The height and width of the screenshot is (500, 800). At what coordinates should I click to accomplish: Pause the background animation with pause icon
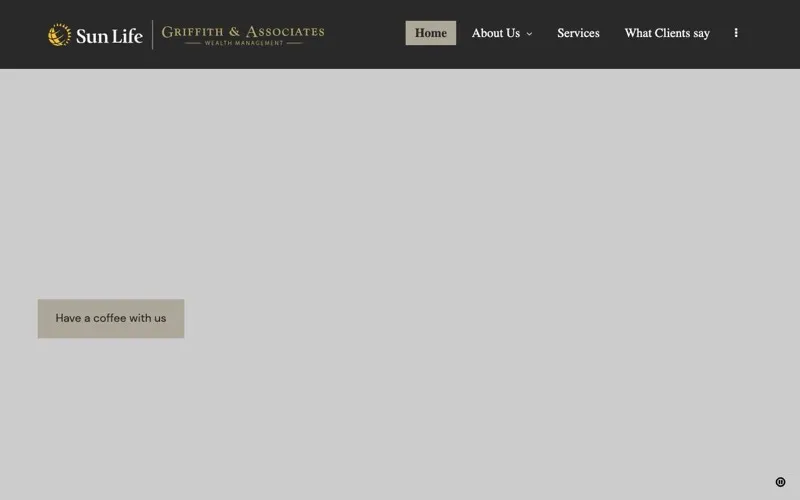pos(780,482)
